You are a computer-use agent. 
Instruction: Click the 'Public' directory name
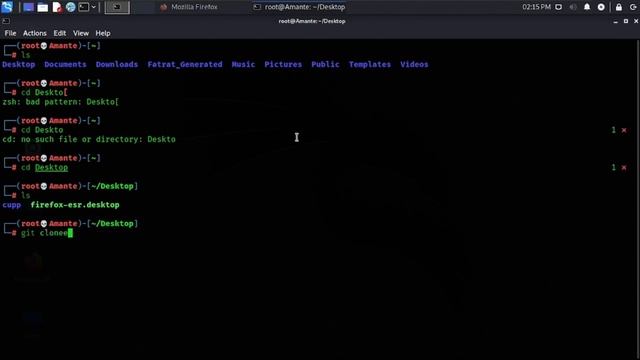(x=325, y=64)
